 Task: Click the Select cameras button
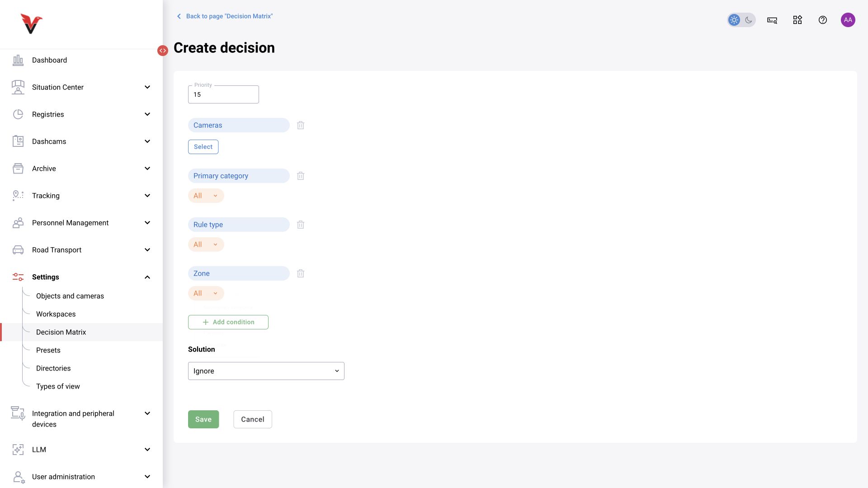pos(203,147)
